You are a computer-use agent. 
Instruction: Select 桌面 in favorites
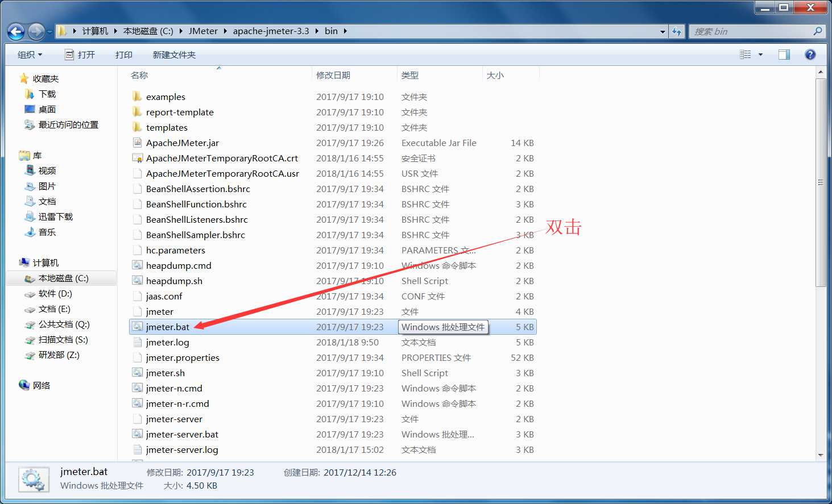[47, 109]
